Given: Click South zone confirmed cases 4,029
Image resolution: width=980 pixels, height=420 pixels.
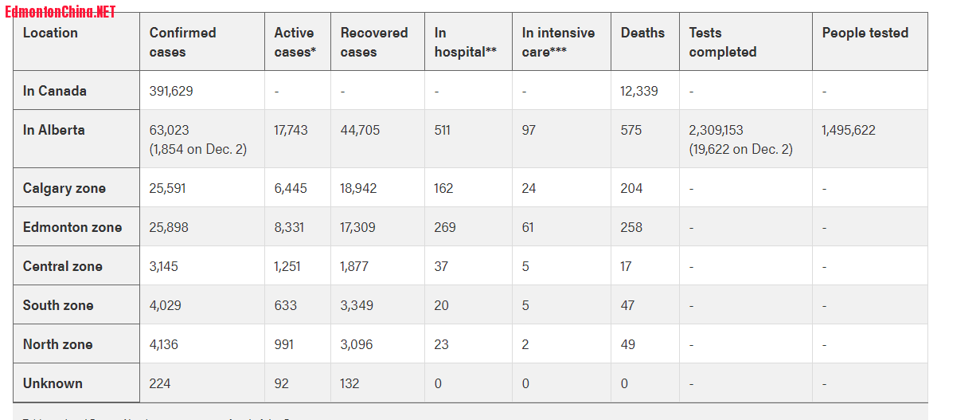Looking at the screenshot, I should tap(166, 305).
